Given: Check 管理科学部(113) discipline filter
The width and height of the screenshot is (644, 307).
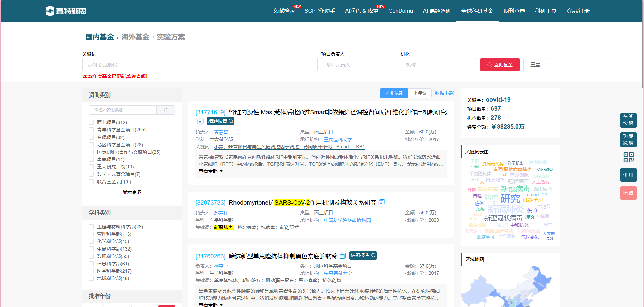Looking at the screenshot, I should tap(91, 234).
